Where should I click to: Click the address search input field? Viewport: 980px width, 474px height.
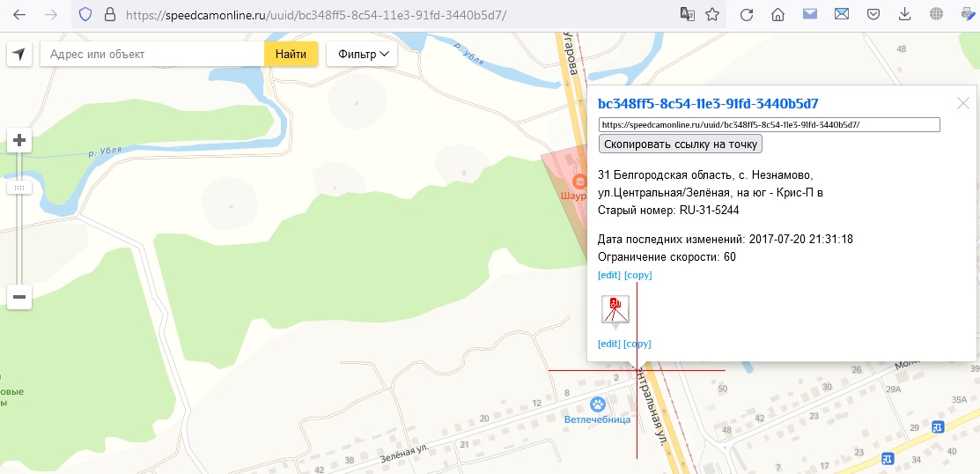[x=151, y=55]
